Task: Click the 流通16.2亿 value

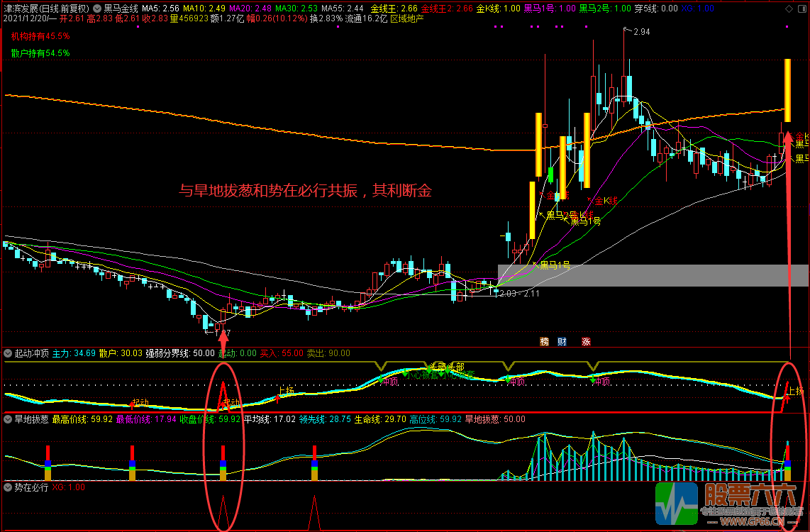Action: coord(366,18)
